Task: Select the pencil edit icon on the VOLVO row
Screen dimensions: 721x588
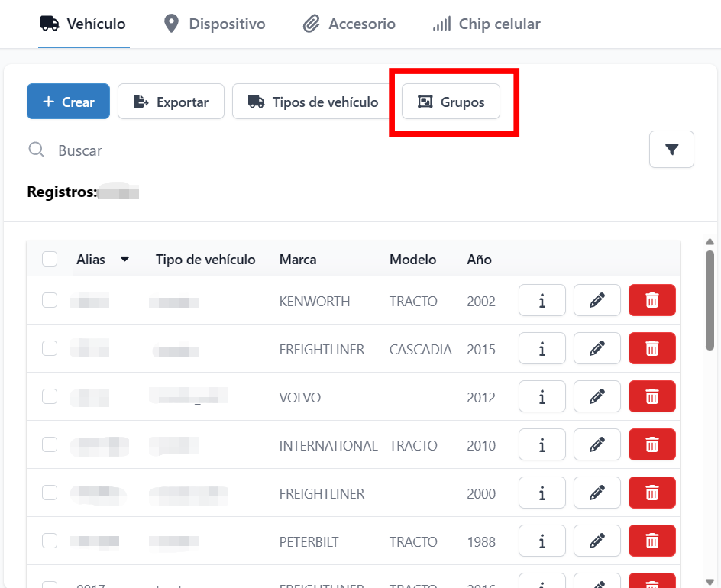Action: click(597, 396)
